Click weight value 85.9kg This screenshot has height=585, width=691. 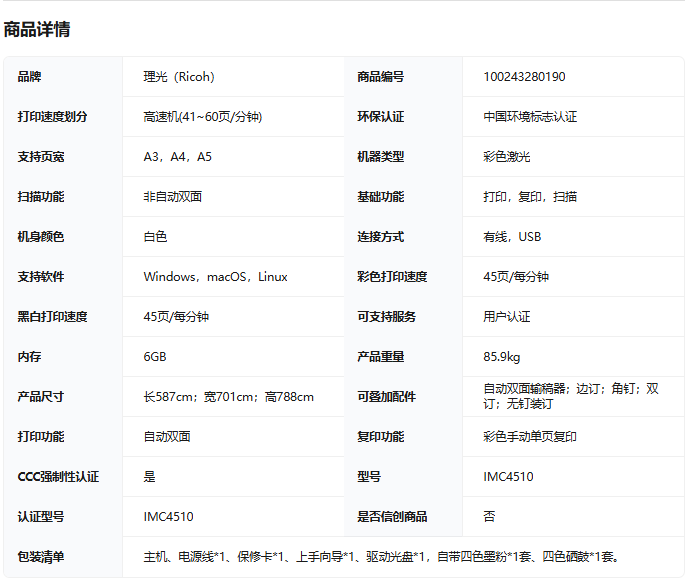502,357
